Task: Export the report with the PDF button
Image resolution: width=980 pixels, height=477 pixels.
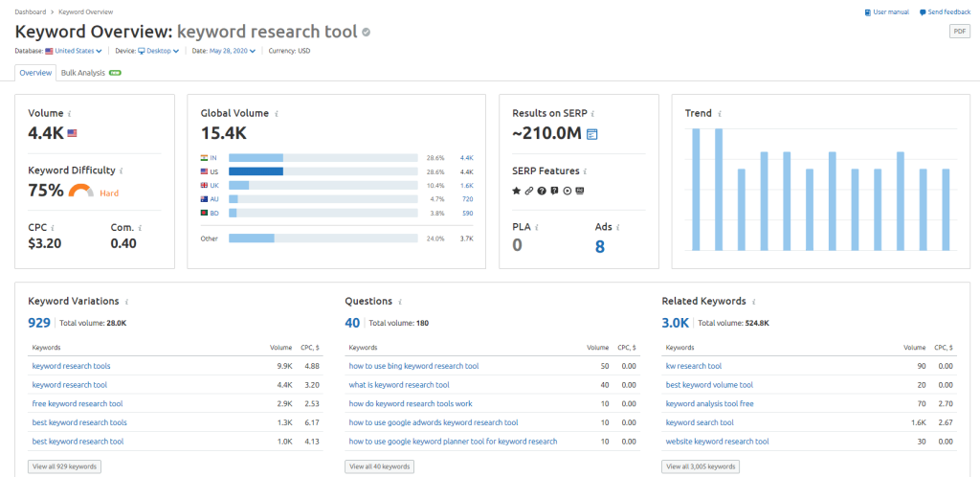Action: 959,32
